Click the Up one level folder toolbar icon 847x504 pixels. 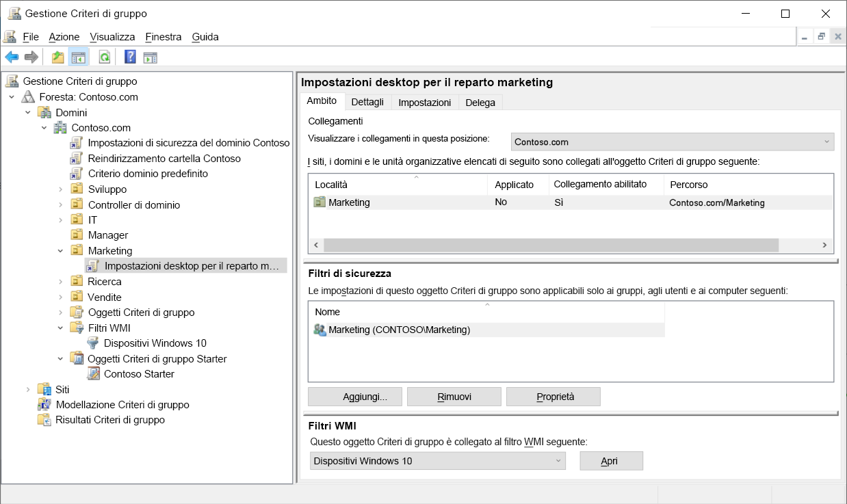point(58,57)
